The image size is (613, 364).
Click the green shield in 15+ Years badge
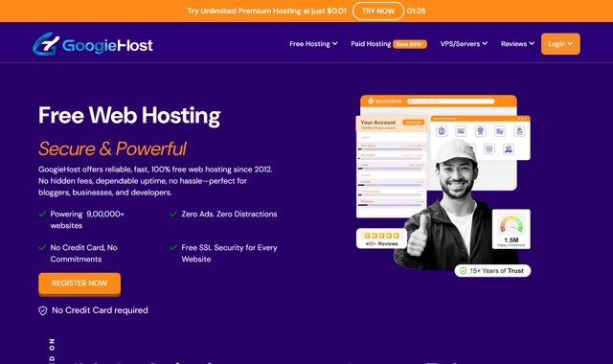point(464,270)
